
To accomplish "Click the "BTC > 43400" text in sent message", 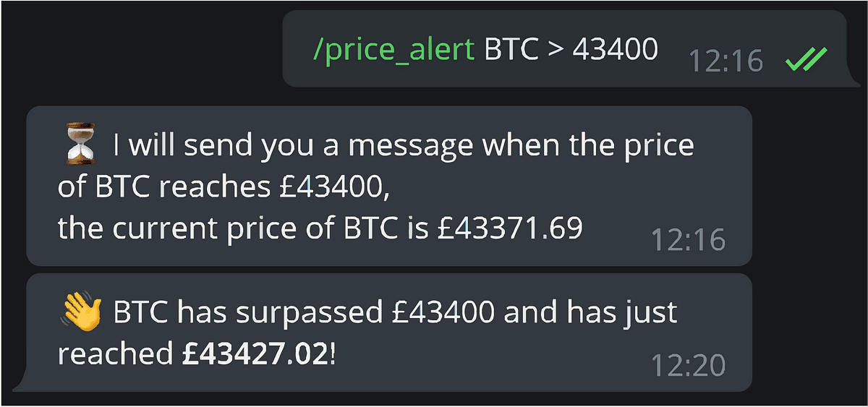I will pos(571,50).
